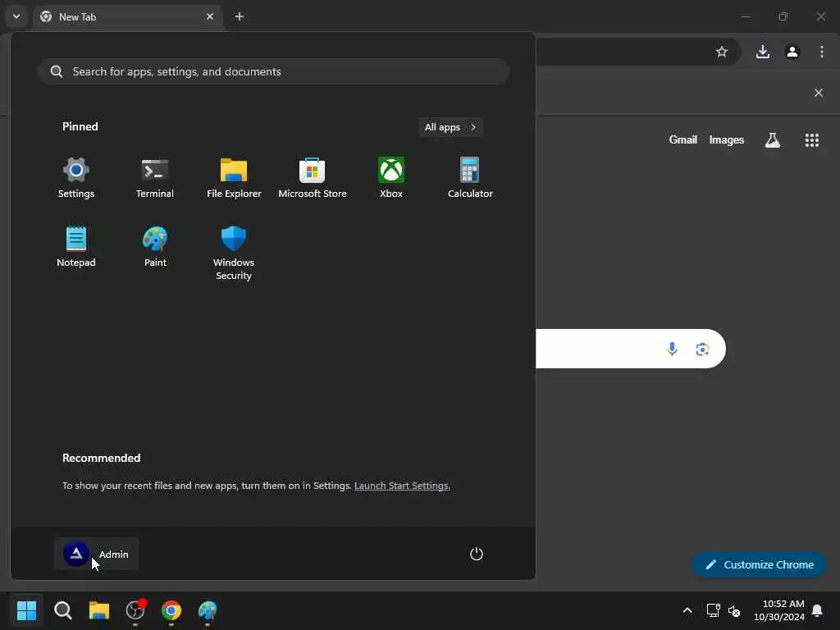Switch to Paint on the taskbar

pyautogui.click(x=208, y=610)
